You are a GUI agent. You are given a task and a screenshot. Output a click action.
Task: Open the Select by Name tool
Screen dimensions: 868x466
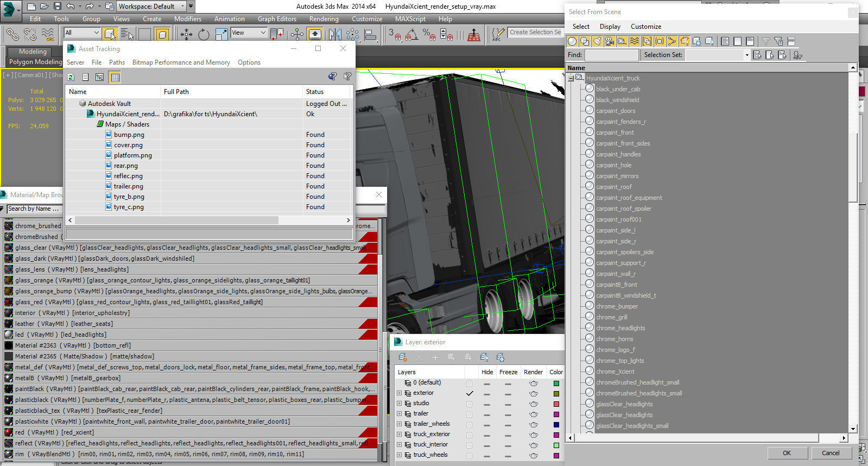(127, 34)
